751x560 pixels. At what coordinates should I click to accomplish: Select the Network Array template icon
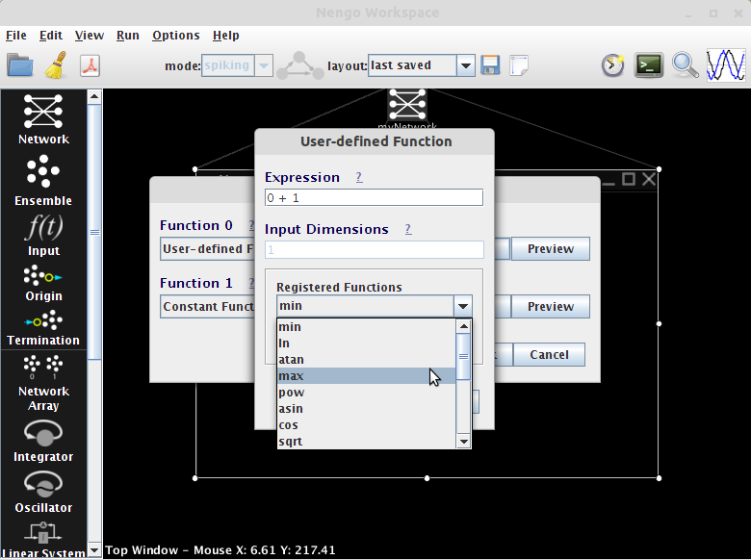[43, 367]
